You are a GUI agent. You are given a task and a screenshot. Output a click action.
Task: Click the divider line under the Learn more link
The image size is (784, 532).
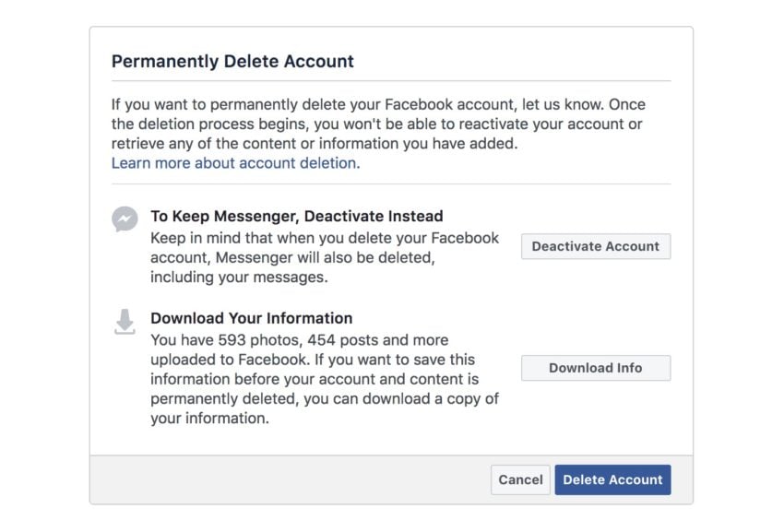(391, 183)
